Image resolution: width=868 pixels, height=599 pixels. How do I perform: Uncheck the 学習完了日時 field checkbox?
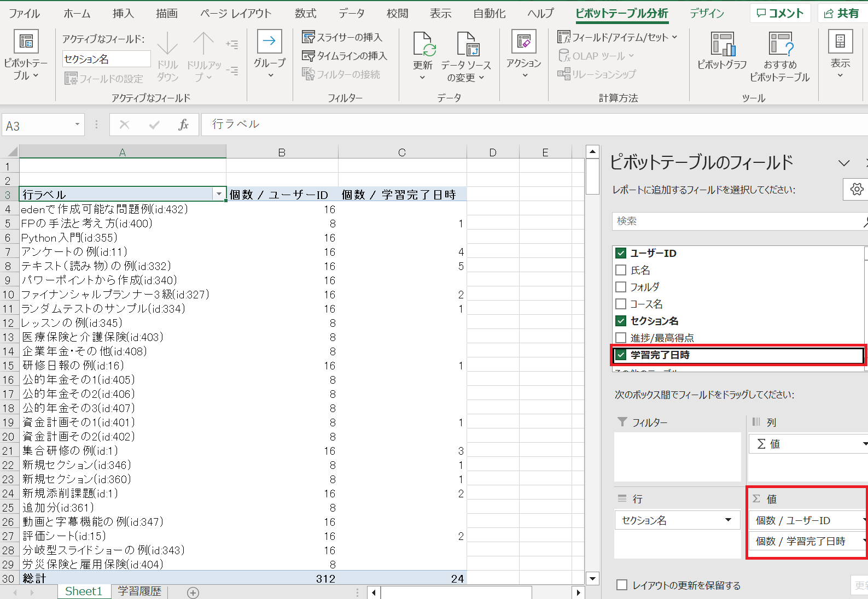tap(621, 355)
